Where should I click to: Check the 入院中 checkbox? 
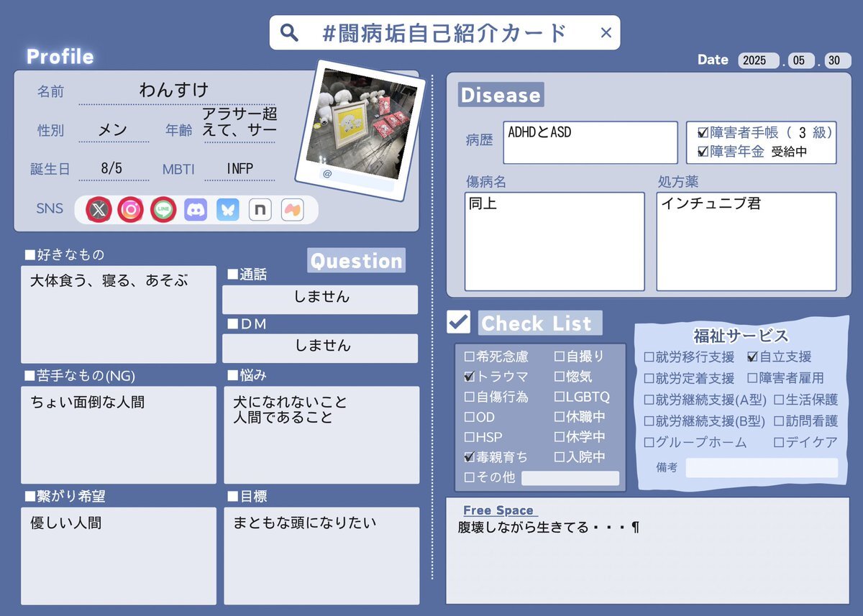[560, 457]
